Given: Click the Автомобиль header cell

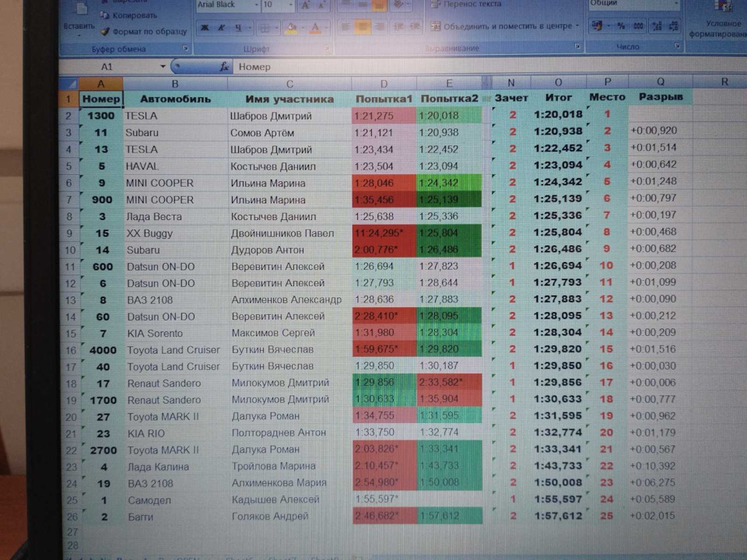Looking at the screenshot, I should (x=175, y=99).
